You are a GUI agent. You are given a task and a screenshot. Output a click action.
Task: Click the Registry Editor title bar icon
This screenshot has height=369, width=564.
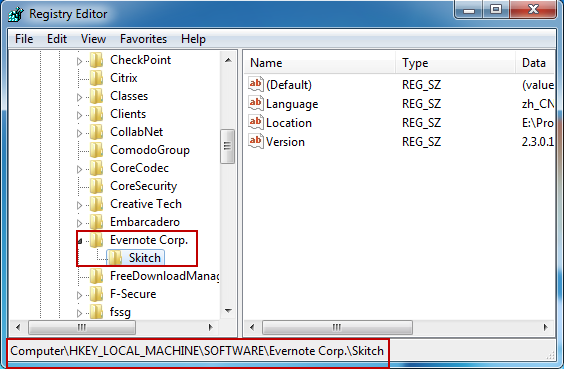coord(16,14)
